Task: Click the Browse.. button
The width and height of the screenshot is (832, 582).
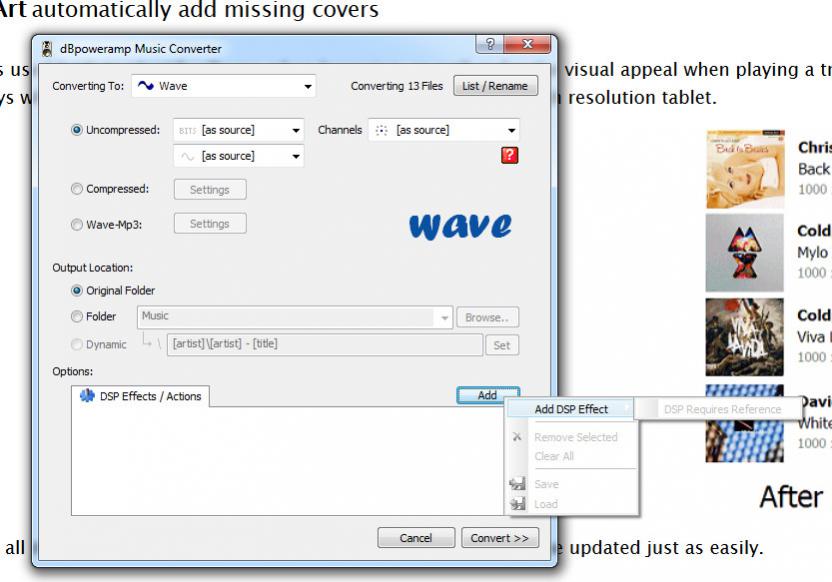Action: [x=488, y=317]
